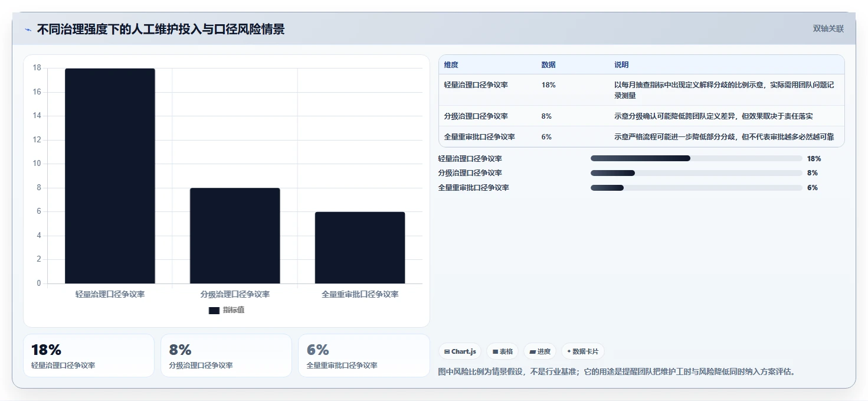Click 分级治理口径争议率 in the table
The width and height of the screenshot is (868, 401).
point(476,116)
